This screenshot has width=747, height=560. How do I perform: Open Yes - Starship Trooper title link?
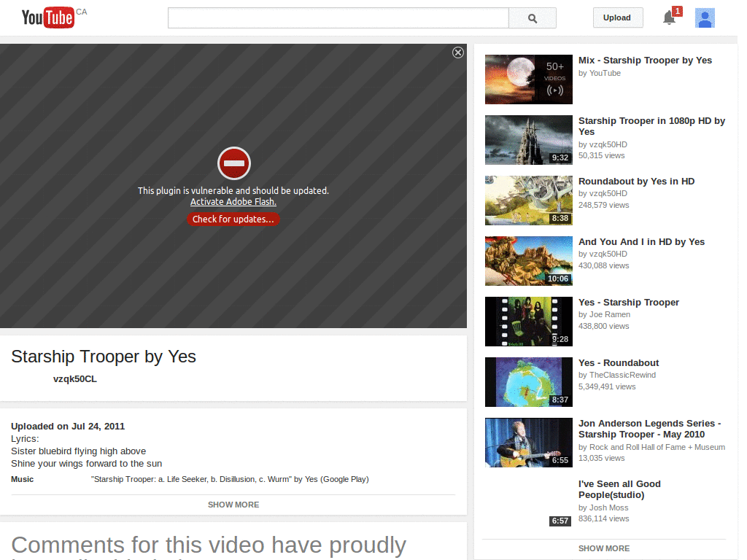point(629,303)
